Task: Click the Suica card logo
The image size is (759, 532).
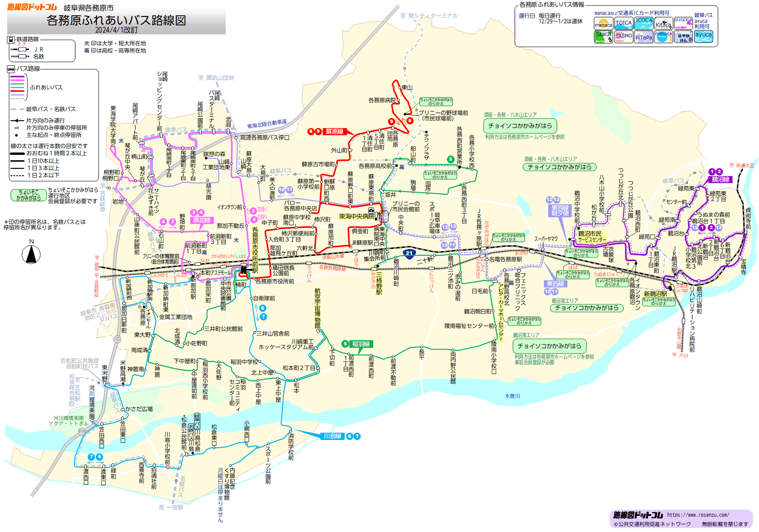Action: coord(603,36)
